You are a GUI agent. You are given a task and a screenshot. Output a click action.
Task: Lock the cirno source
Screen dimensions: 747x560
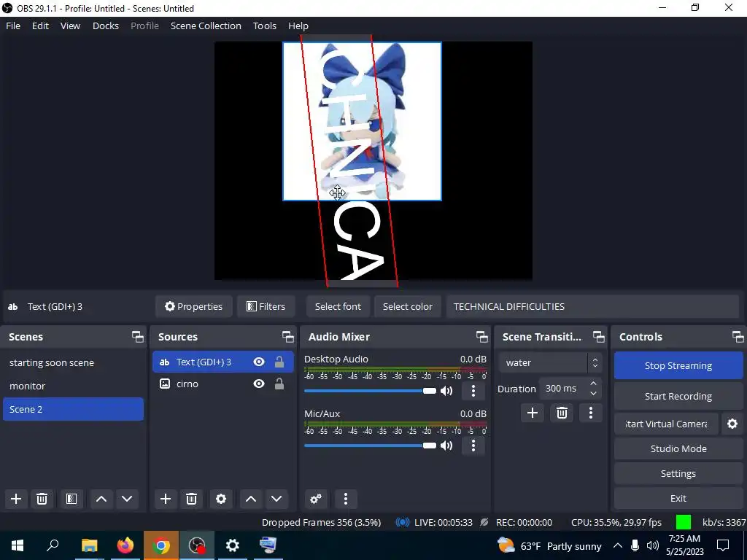point(279,384)
